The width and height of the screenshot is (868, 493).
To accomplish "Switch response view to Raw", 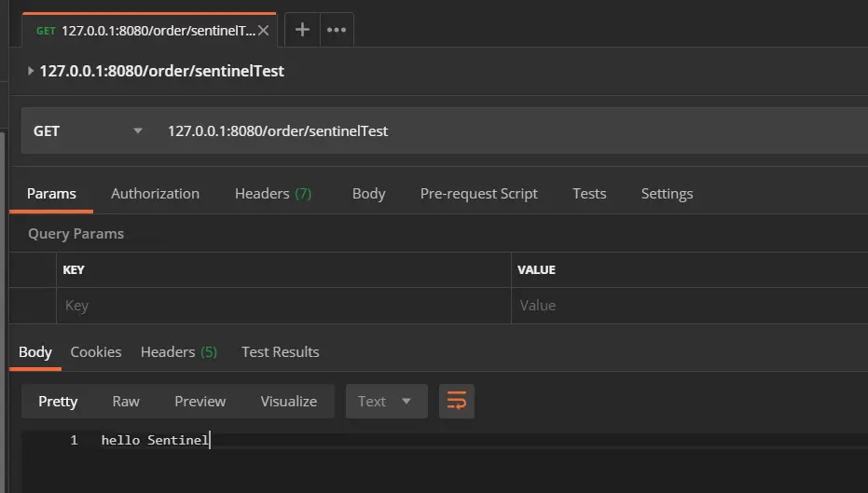I will click(x=126, y=402).
